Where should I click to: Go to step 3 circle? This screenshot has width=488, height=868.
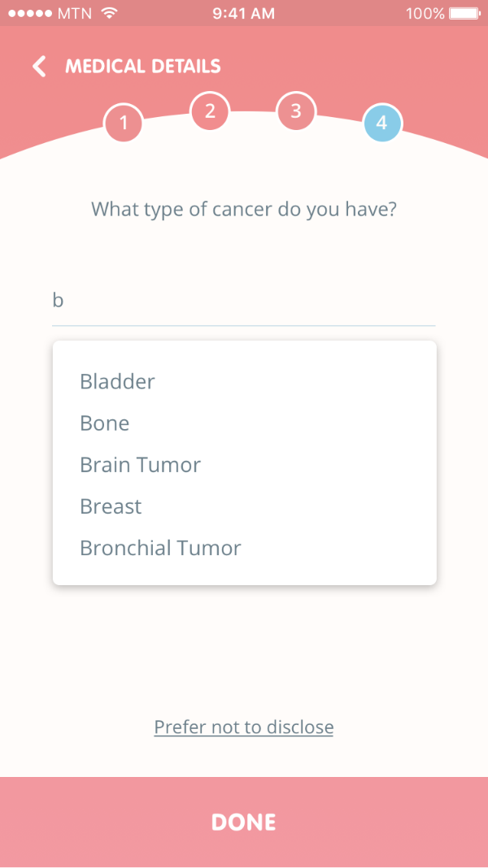tap(296, 111)
